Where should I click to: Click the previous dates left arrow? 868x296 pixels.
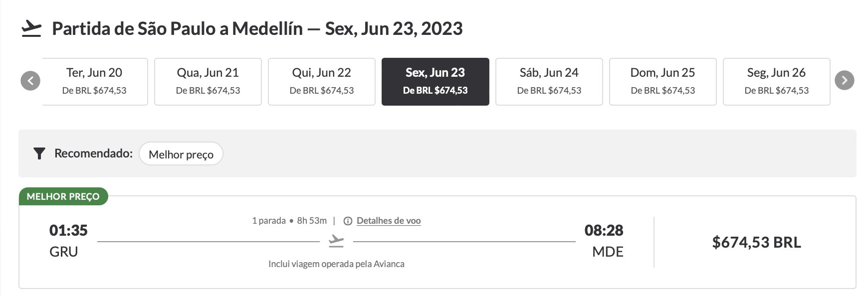[x=30, y=81]
